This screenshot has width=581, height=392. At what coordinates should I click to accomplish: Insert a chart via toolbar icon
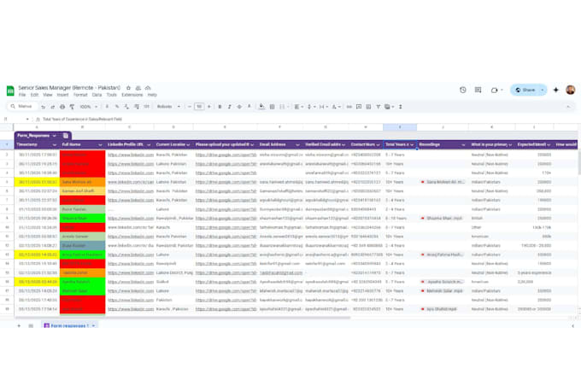[368, 107]
